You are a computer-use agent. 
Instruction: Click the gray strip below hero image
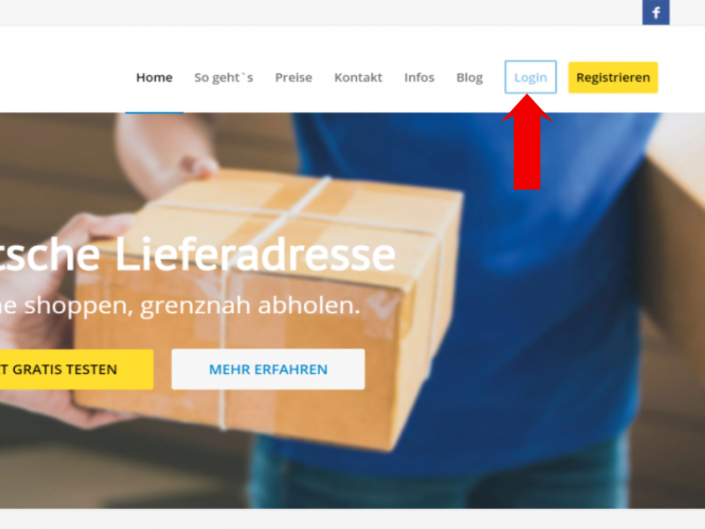[352, 519]
